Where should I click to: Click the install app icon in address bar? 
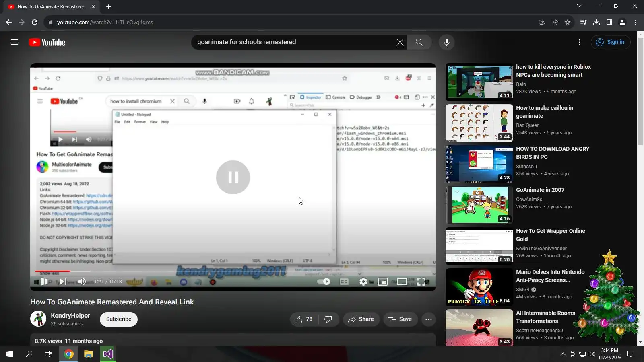pos(542,22)
